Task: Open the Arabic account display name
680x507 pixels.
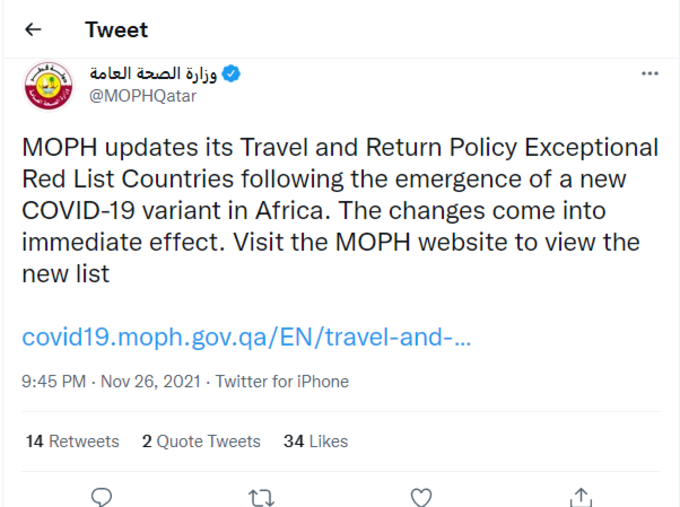Action: [153, 73]
